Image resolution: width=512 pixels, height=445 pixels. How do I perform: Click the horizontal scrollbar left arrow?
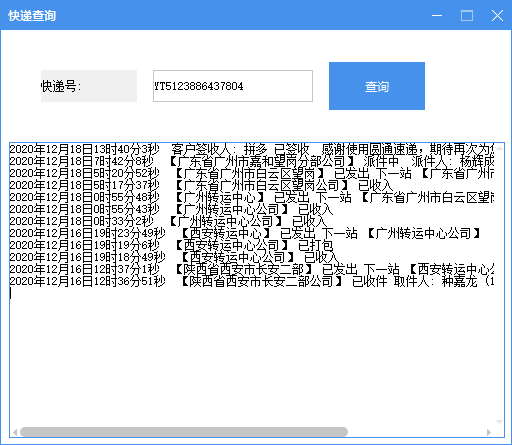15,432
